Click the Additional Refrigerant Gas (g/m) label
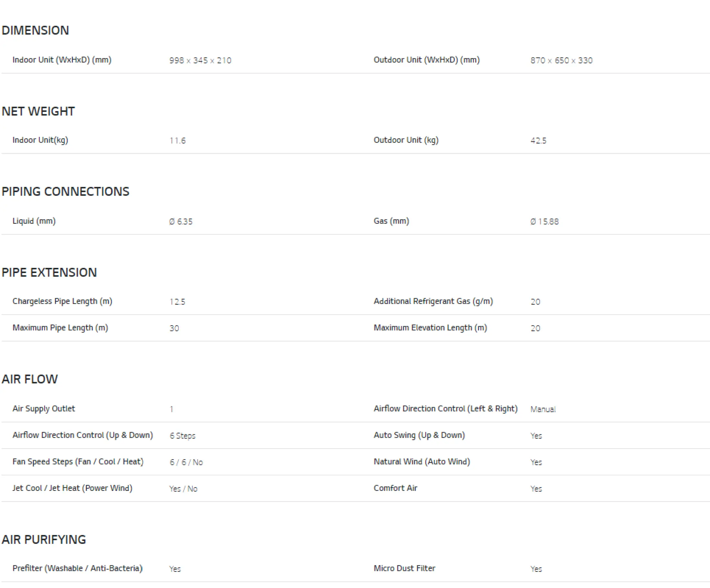 point(433,301)
